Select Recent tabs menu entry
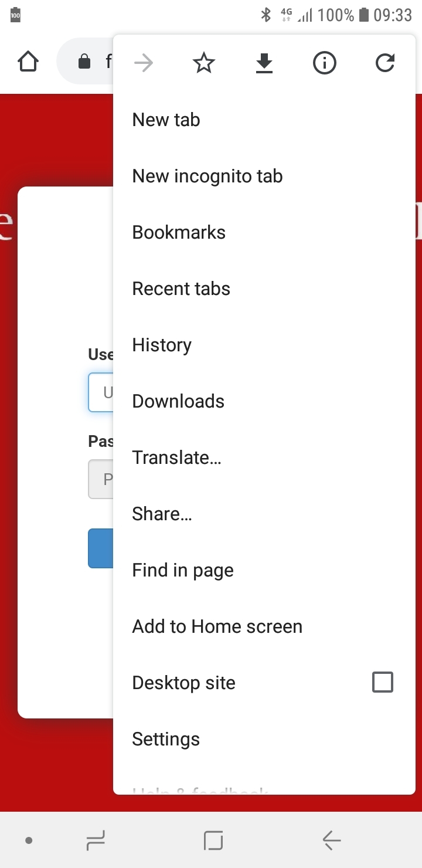The width and height of the screenshot is (422, 868). [x=264, y=289]
